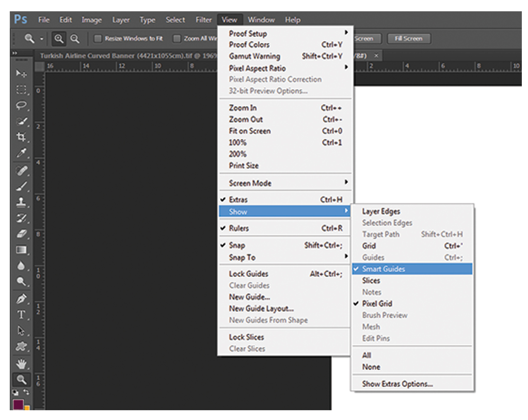Uncheck Smart Guides in Show submenu

pyautogui.click(x=412, y=269)
